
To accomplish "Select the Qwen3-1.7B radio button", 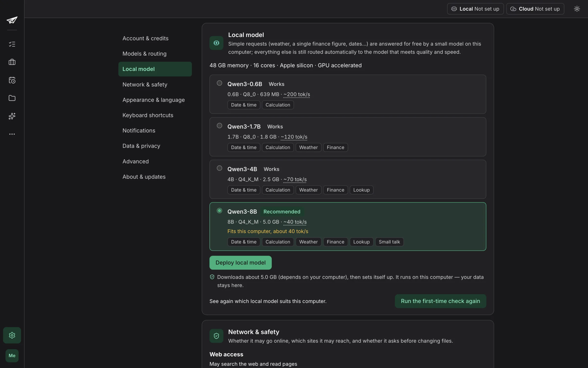I will click(x=219, y=126).
